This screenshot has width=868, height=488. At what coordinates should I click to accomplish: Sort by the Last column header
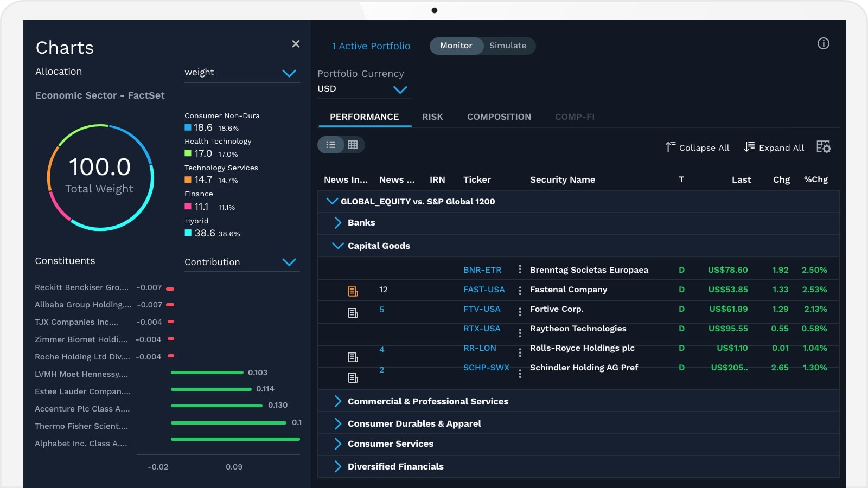click(x=741, y=179)
